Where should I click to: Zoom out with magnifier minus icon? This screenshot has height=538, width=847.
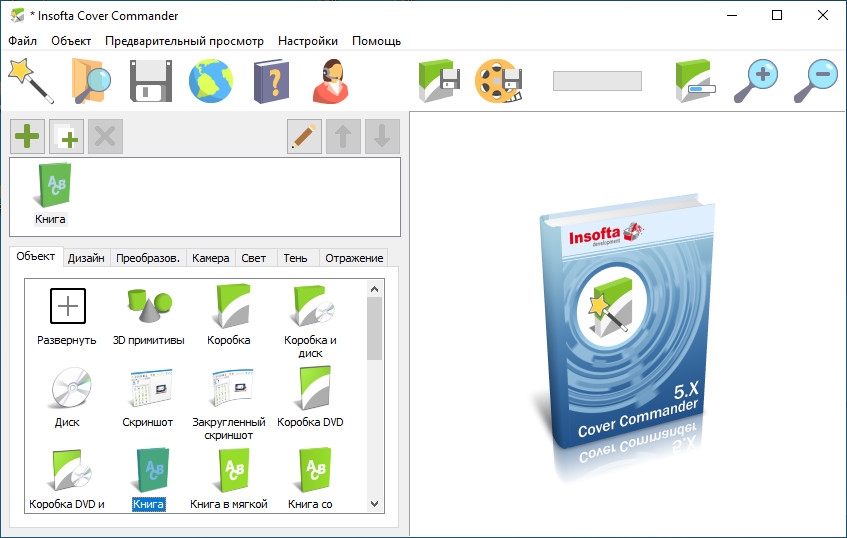point(815,80)
